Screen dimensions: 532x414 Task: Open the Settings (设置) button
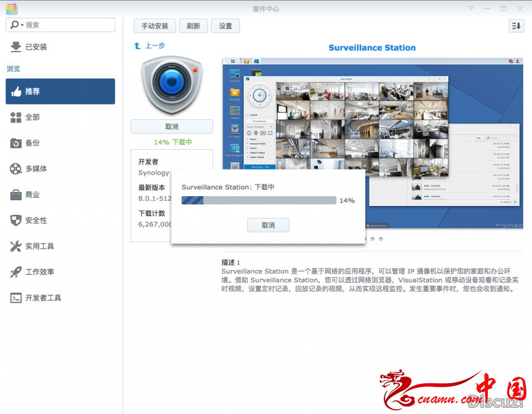coord(225,26)
